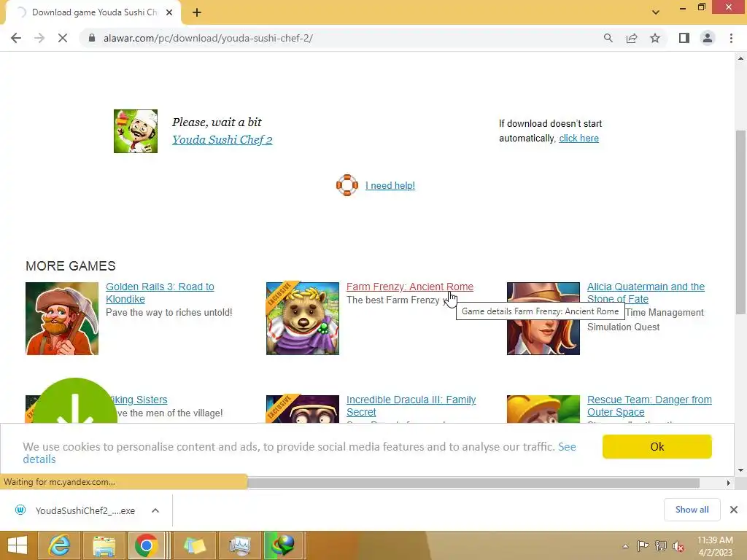The width and height of the screenshot is (747, 560).
Task: Click the Incredible Dracula III thumbnail
Action: pos(303,409)
